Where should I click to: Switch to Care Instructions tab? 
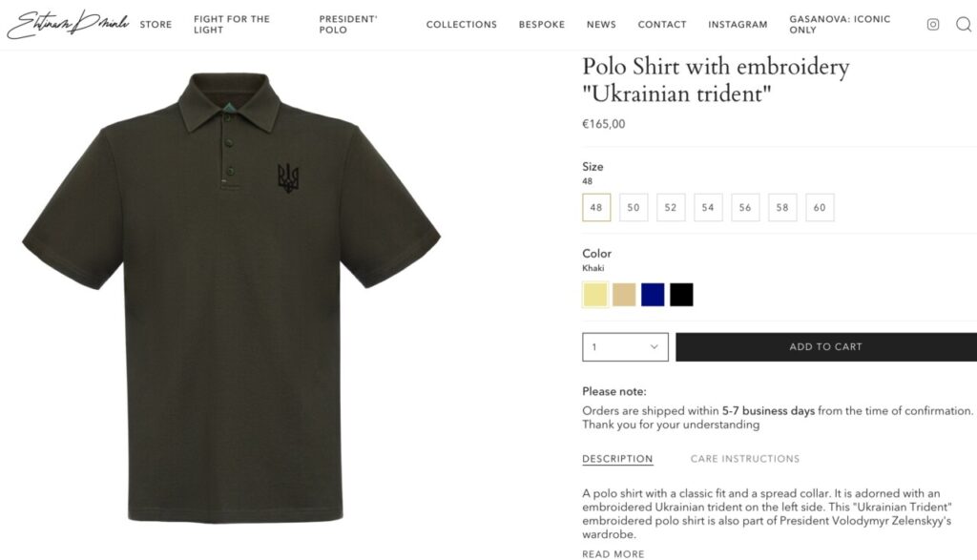click(744, 459)
